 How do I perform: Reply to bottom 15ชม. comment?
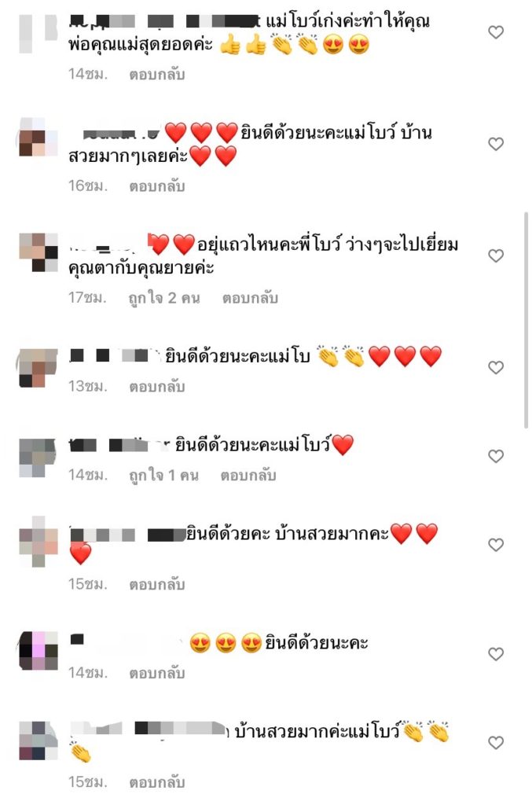[156, 782]
